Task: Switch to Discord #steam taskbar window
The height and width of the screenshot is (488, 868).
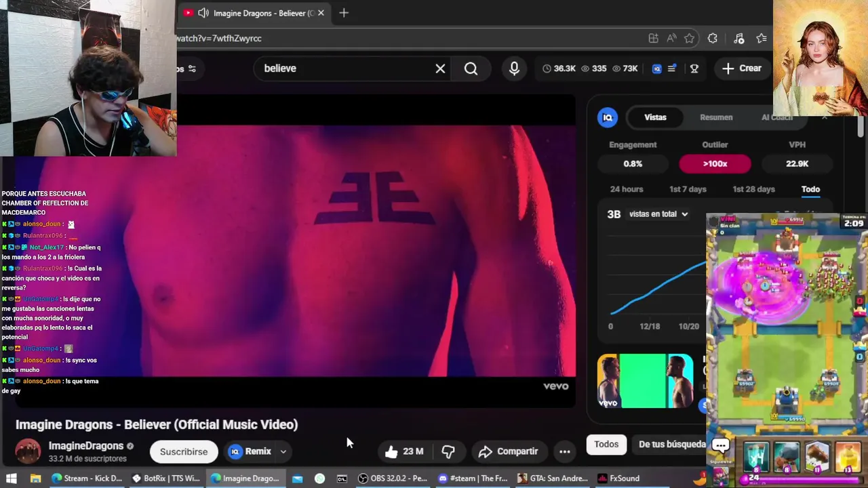Action: click(x=473, y=479)
